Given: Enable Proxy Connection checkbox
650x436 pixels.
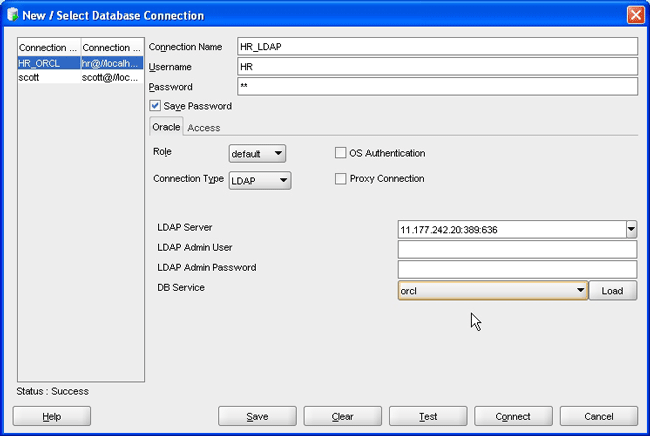Looking at the screenshot, I should coord(340,179).
